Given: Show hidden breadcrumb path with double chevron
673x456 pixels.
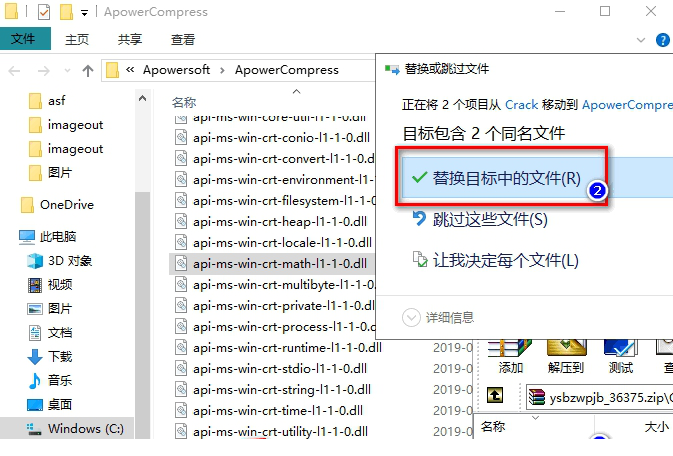Looking at the screenshot, I should (130, 70).
